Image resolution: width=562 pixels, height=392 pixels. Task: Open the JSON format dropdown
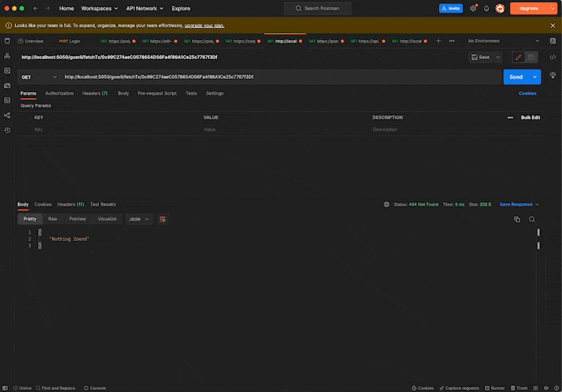click(x=138, y=219)
